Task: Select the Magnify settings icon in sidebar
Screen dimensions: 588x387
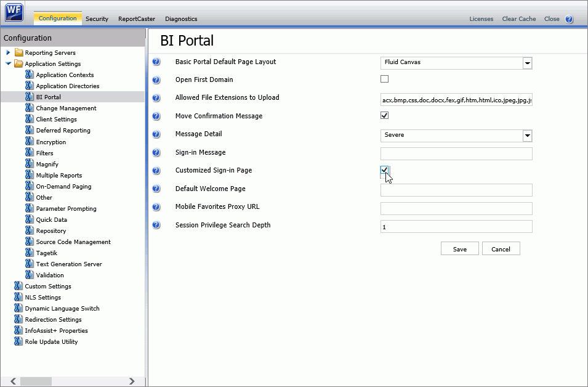Action: [29, 164]
